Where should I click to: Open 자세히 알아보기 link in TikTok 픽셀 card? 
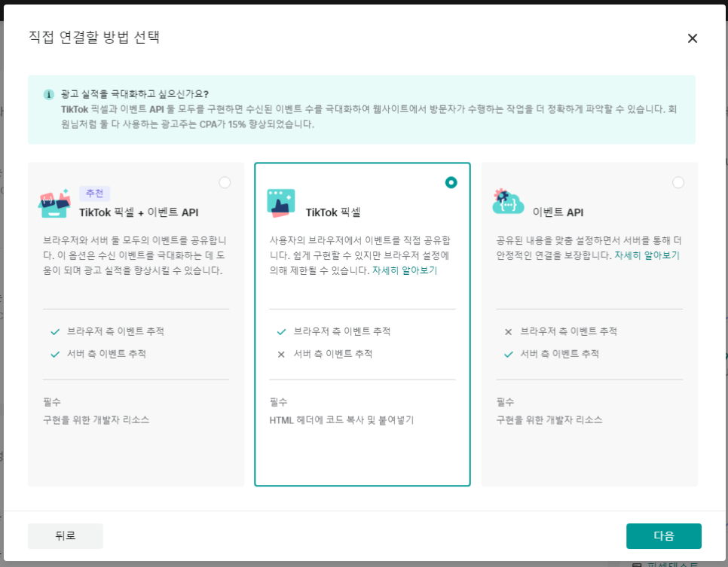[x=404, y=270]
